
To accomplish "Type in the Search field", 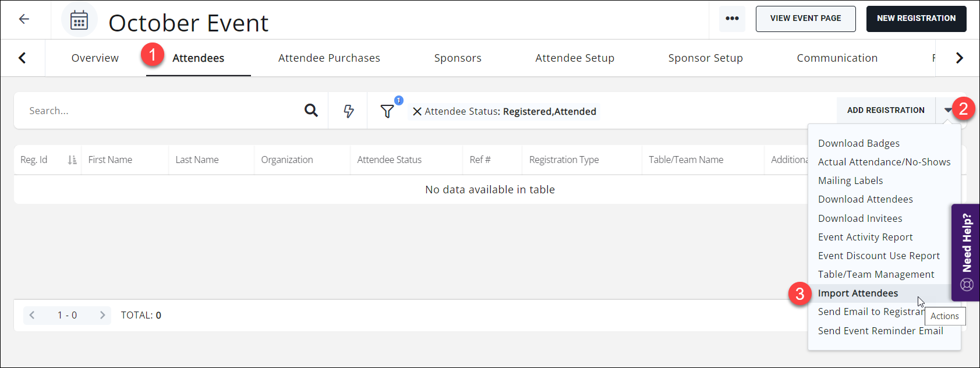I will (157, 111).
